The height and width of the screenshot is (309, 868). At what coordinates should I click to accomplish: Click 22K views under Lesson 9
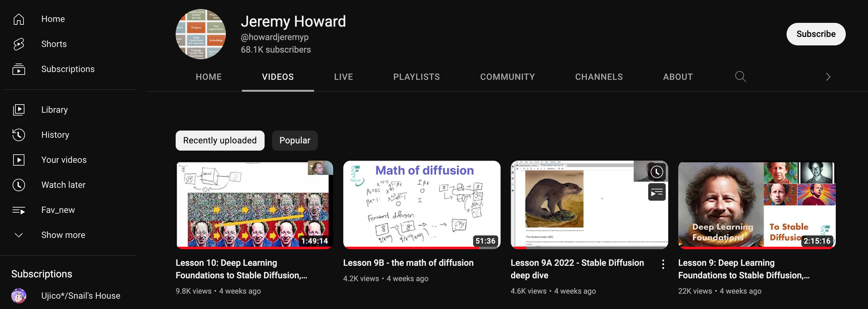click(x=695, y=291)
